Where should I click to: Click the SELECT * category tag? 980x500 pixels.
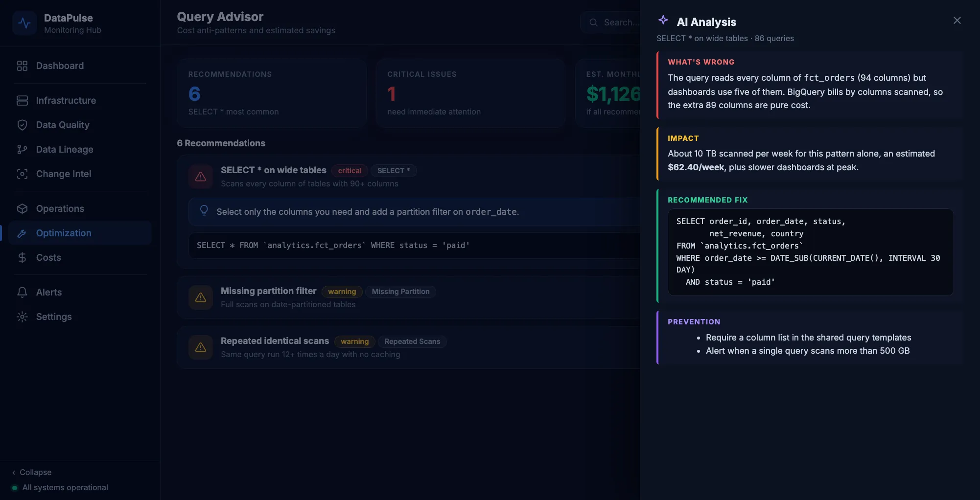pyautogui.click(x=394, y=170)
